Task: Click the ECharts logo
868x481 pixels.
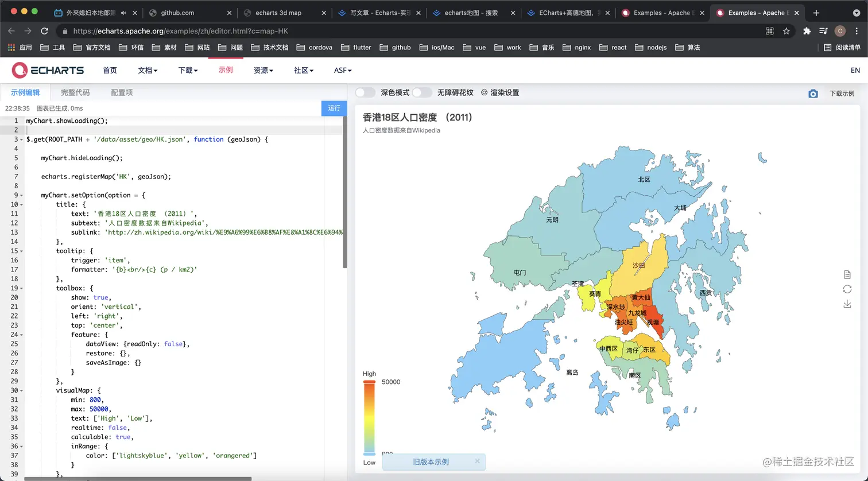Action: coord(48,70)
